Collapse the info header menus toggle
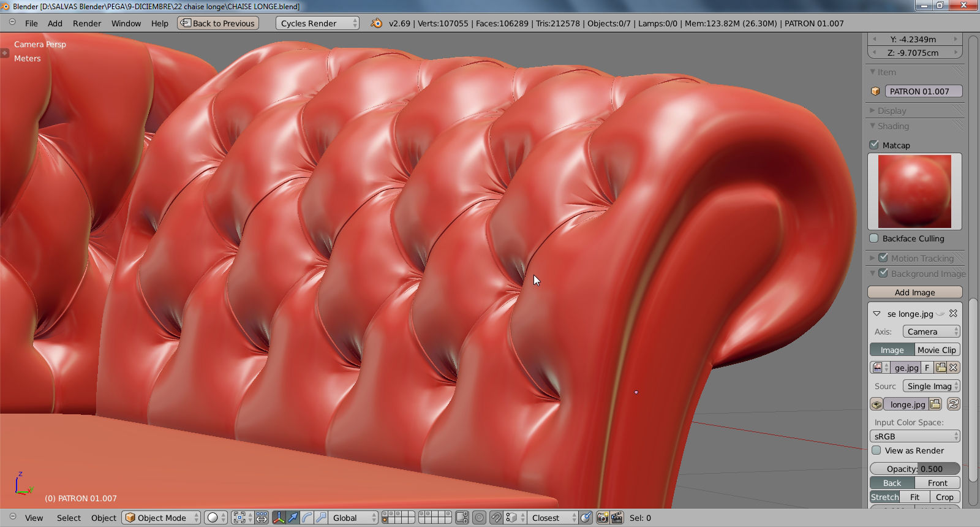Screen dimensions: 980x527 click(x=12, y=23)
